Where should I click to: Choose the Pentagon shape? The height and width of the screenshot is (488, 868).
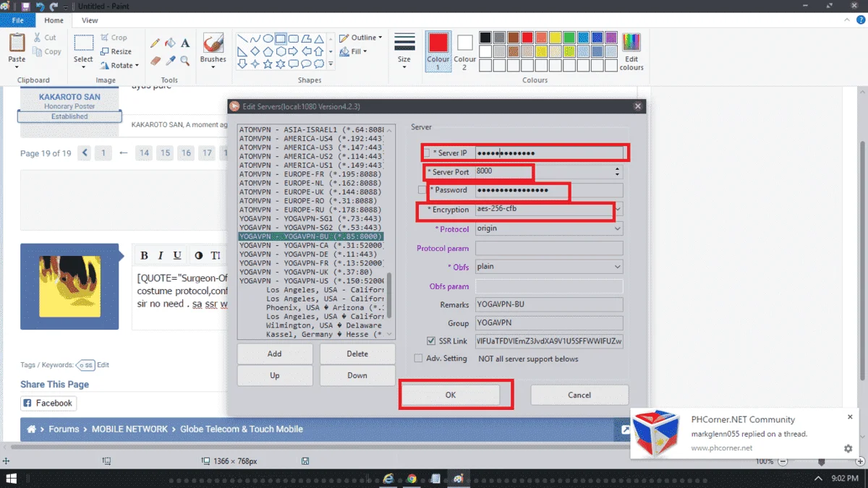268,51
